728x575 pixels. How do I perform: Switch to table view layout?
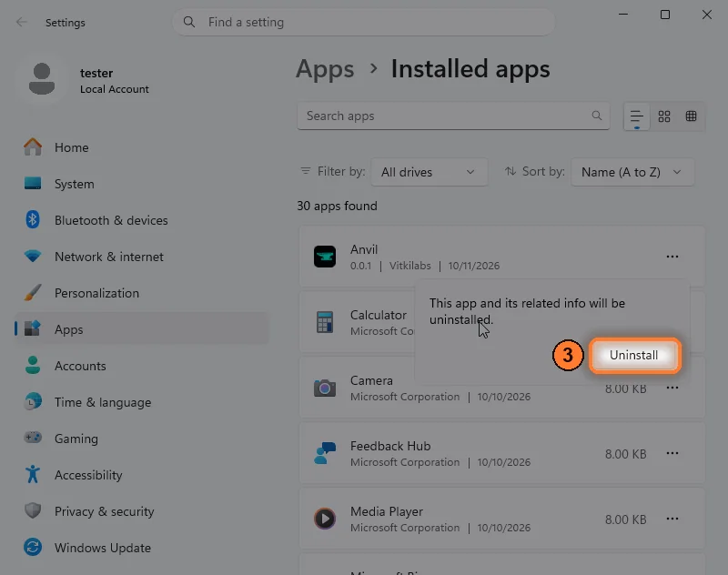692,116
